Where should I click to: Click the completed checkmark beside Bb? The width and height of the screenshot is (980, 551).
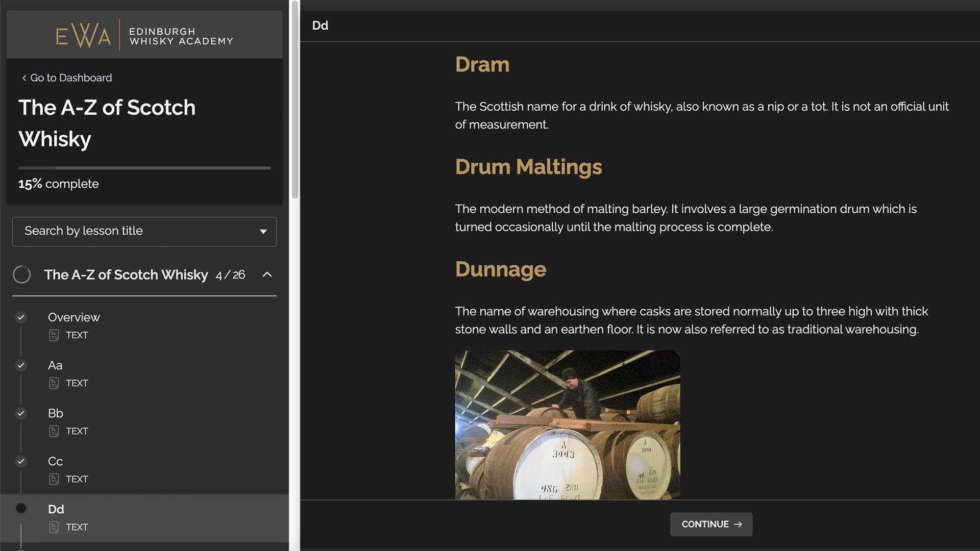21,413
